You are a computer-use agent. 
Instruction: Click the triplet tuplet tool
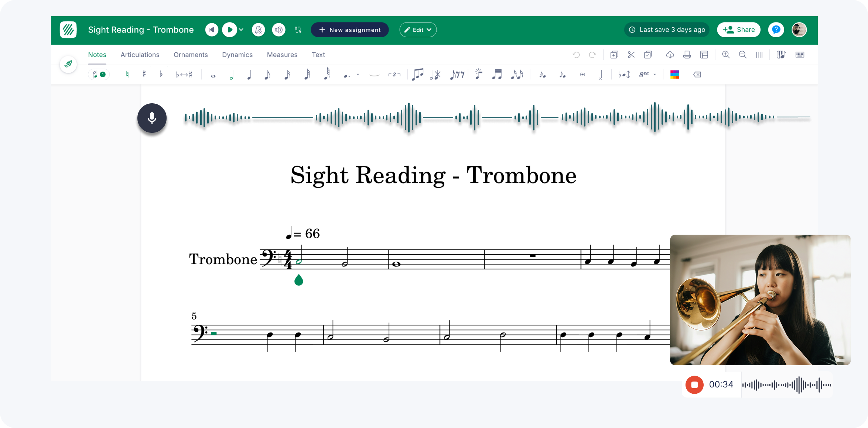[x=394, y=75]
